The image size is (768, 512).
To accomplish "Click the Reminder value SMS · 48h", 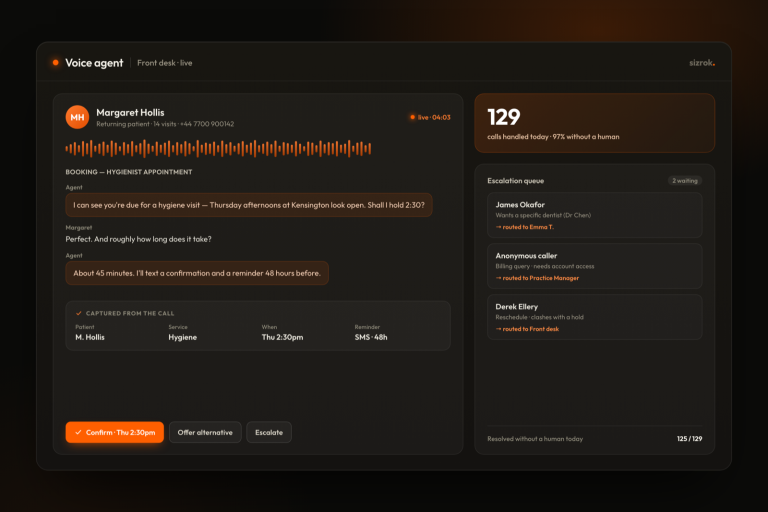I will 371,337.
